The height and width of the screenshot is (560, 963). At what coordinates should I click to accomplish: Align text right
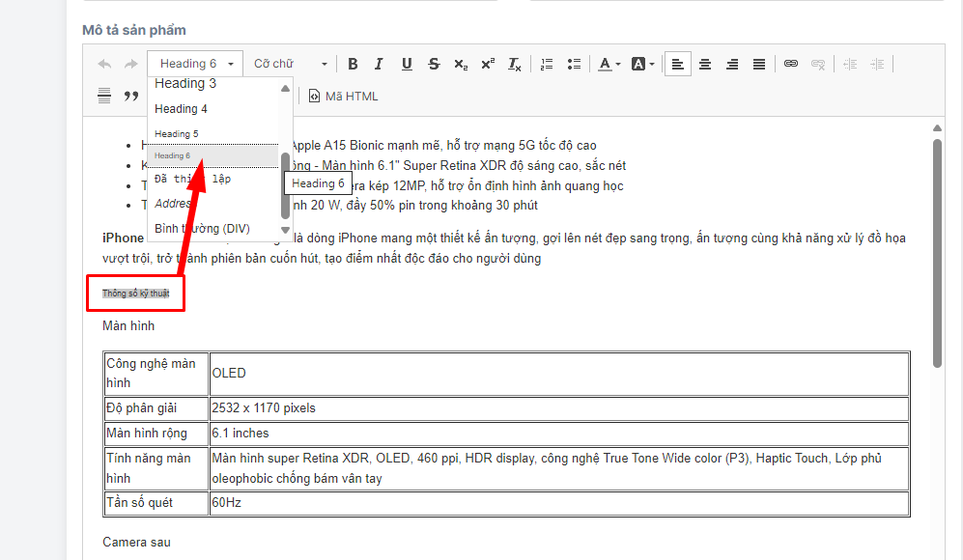(x=732, y=64)
